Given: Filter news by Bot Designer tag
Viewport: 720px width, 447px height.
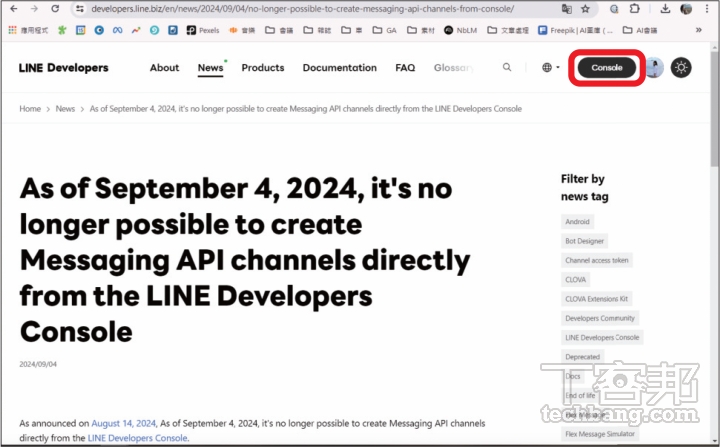Looking at the screenshot, I should click(x=585, y=241).
